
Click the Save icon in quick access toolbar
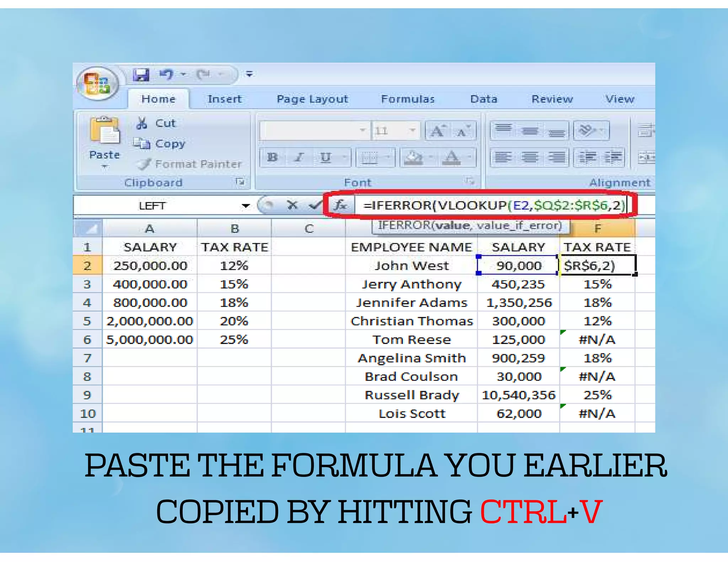pos(141,75)
